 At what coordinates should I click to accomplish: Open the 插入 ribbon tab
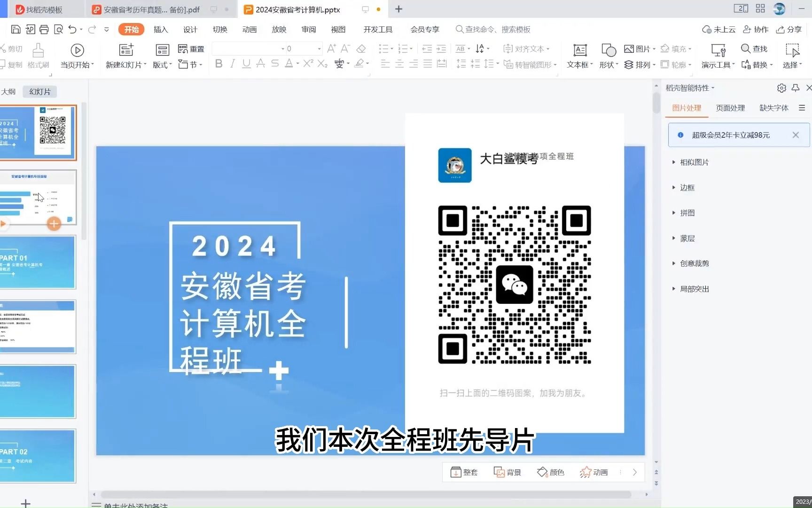(161, 29)
